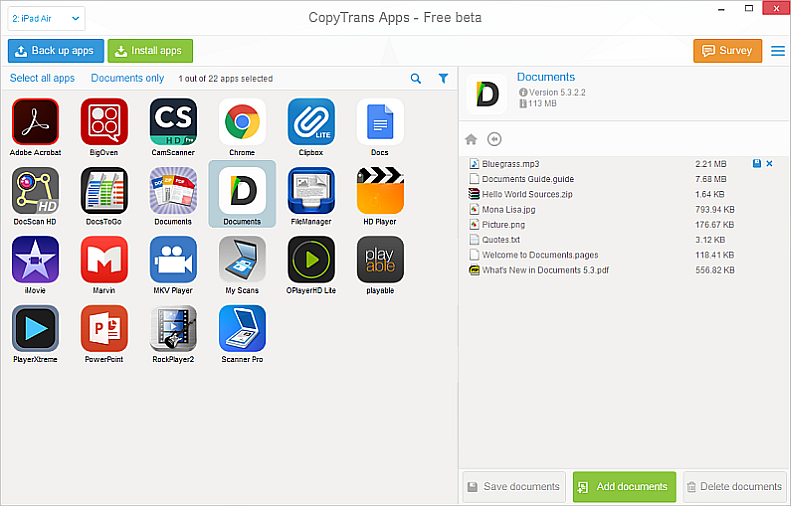Select the PowerPoint app icon
The width and height of the screenshot is (791, 506).
(104, 328)
